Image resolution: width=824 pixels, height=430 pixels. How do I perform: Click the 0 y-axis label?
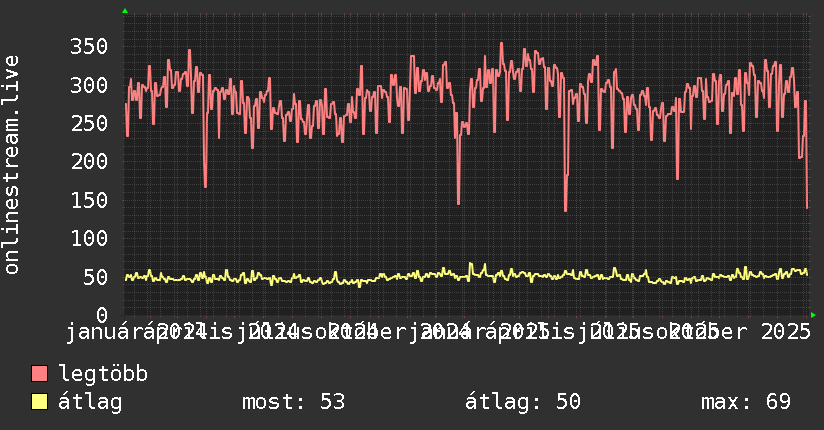[102, 315]
